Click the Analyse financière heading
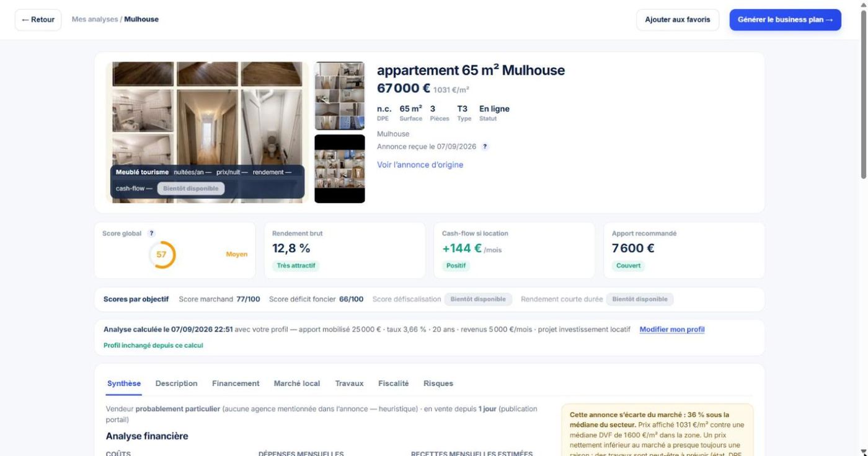Viewport: 868px width, 456px height. click(x=147, y=436)
